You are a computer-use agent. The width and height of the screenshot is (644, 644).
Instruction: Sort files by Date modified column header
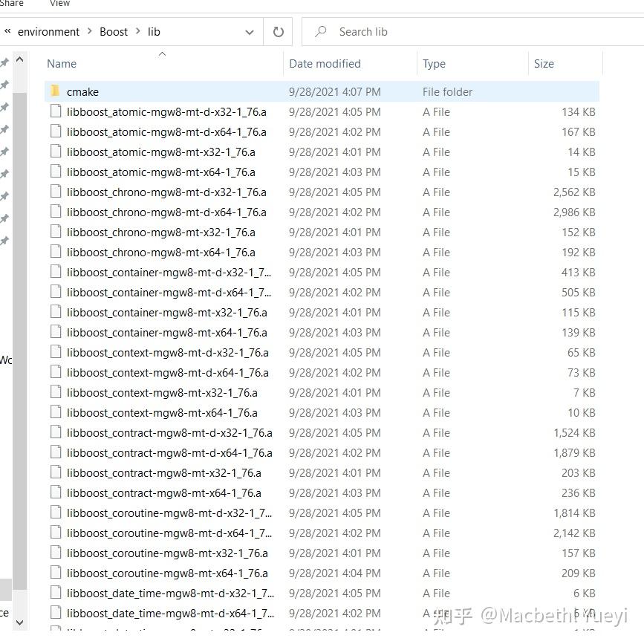(x=325, y=64)
